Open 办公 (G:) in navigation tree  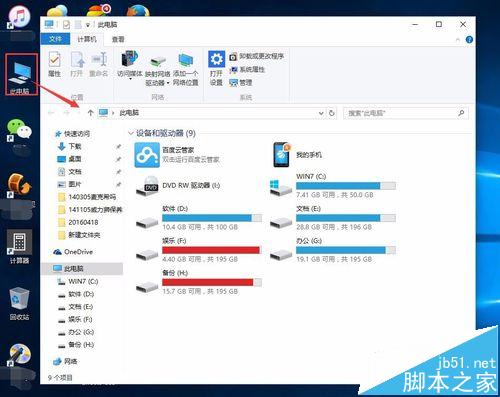pyautogui.click(x=76, y=332)
